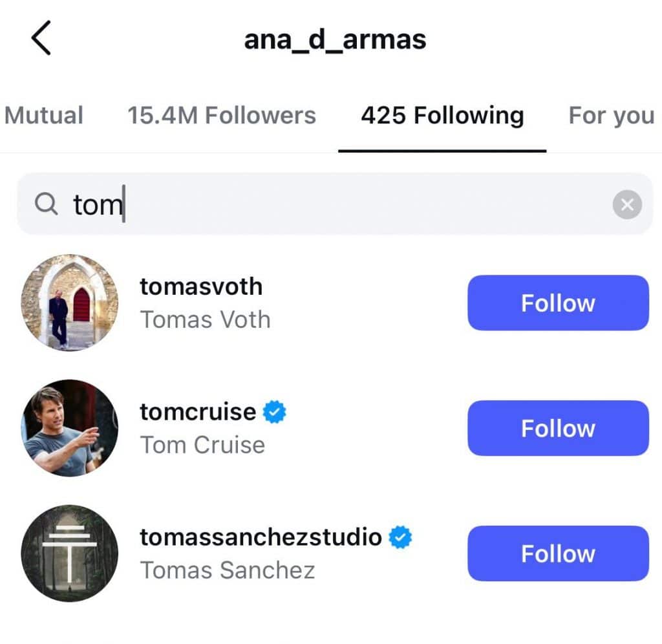Select the 425 Following tab
This screenshot has width=662, height=644.
[442, 116]
